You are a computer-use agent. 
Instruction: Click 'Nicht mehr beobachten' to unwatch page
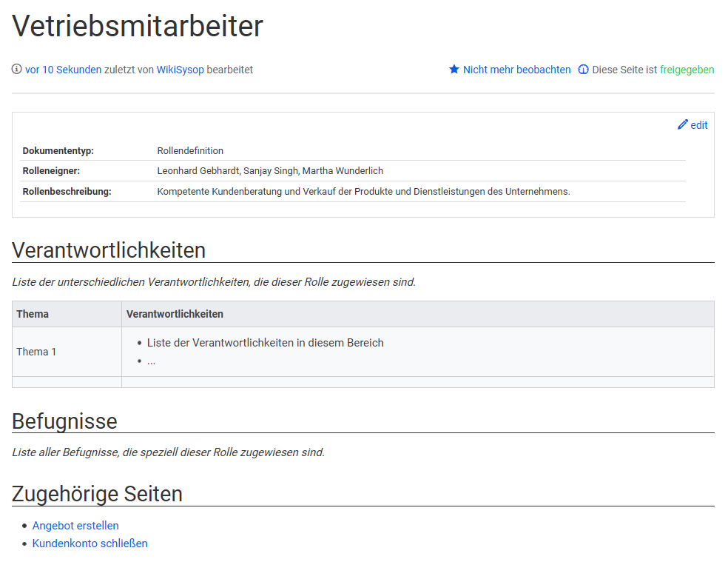click(516, 70)
